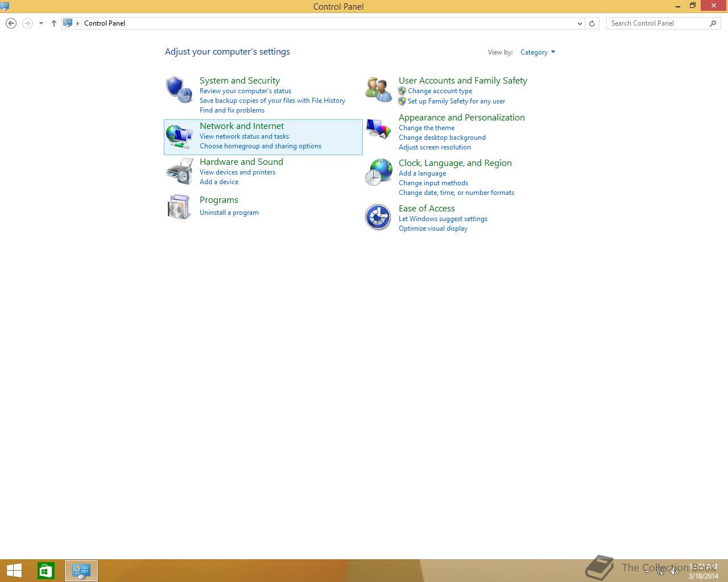Click Uninstall a program
728x582 pixels.
tap(229, 213)
